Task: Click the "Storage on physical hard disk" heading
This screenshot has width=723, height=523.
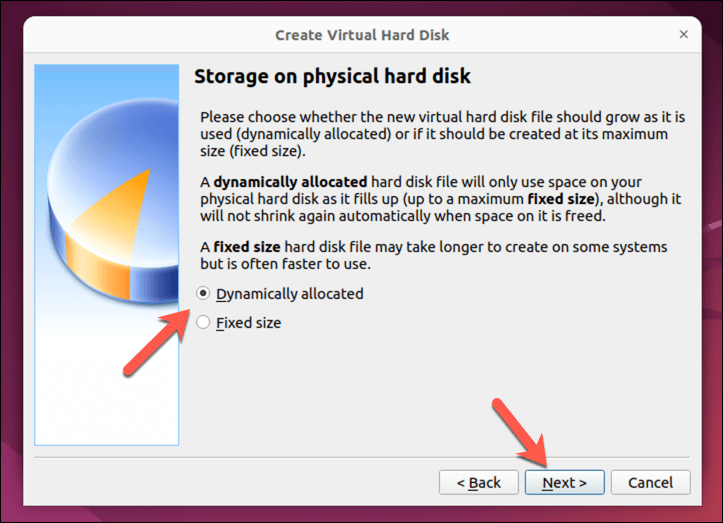Action: pos(332,76)
